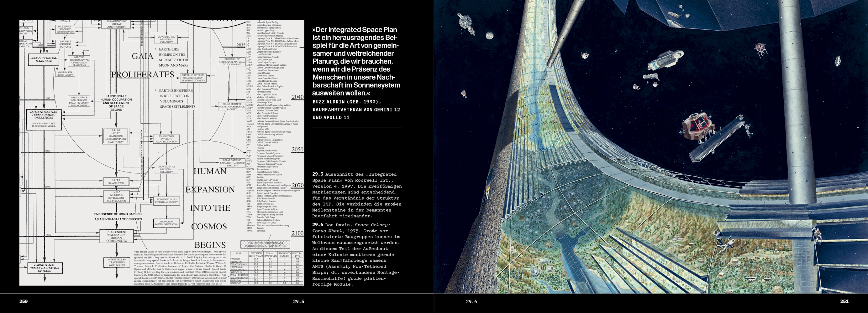
Task: Select the 'Interstellar Traversing World Ships' box
Action: point(117,262)
